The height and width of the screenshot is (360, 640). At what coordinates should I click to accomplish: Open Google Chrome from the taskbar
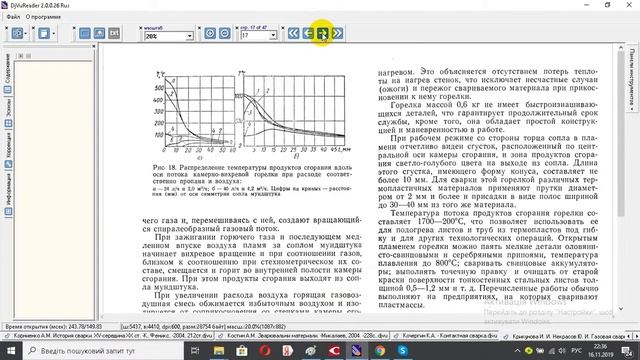[380, 351]
